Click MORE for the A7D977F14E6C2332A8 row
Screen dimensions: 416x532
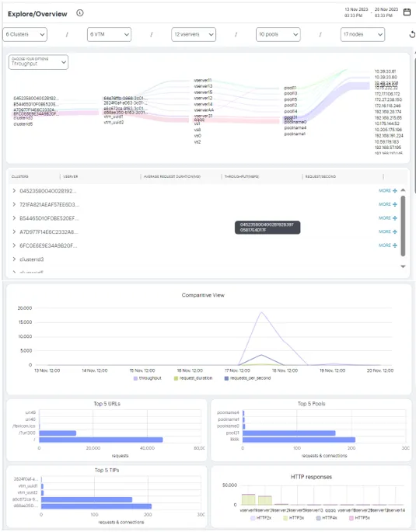pos(388,231)
